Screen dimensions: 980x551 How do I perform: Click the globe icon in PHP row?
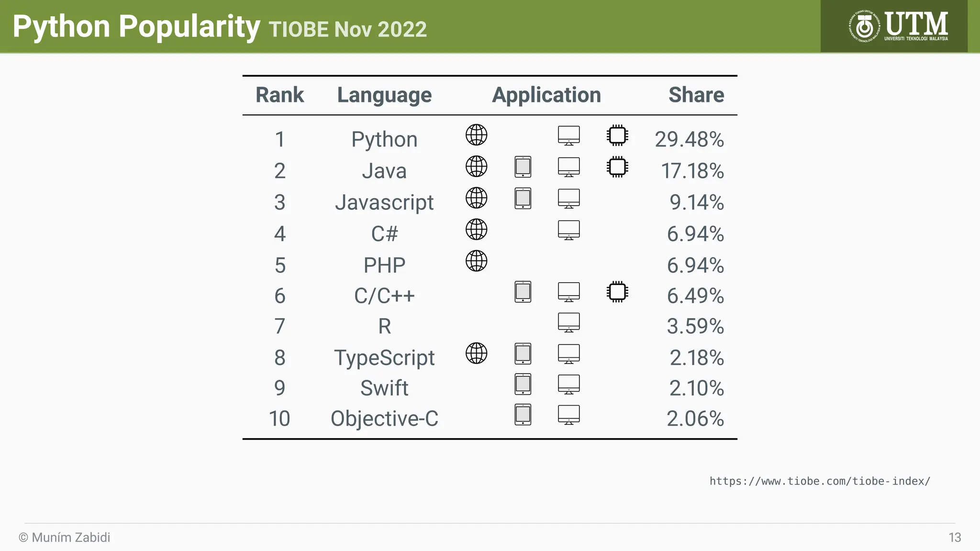[x=477, y=261]
